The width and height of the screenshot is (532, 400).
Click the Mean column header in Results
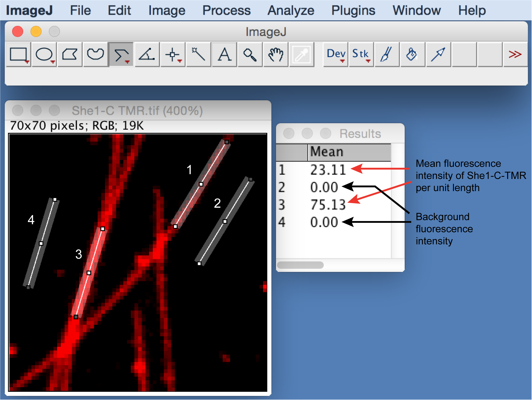349,152
